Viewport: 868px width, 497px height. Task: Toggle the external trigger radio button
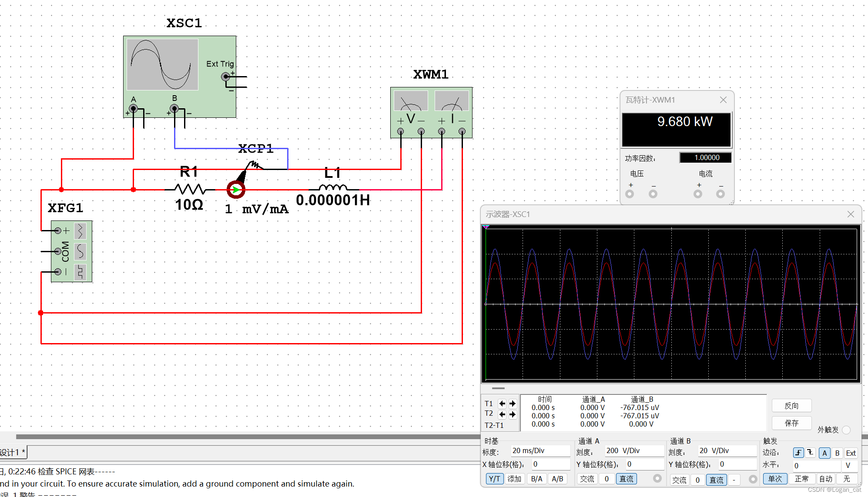[846, 430]
